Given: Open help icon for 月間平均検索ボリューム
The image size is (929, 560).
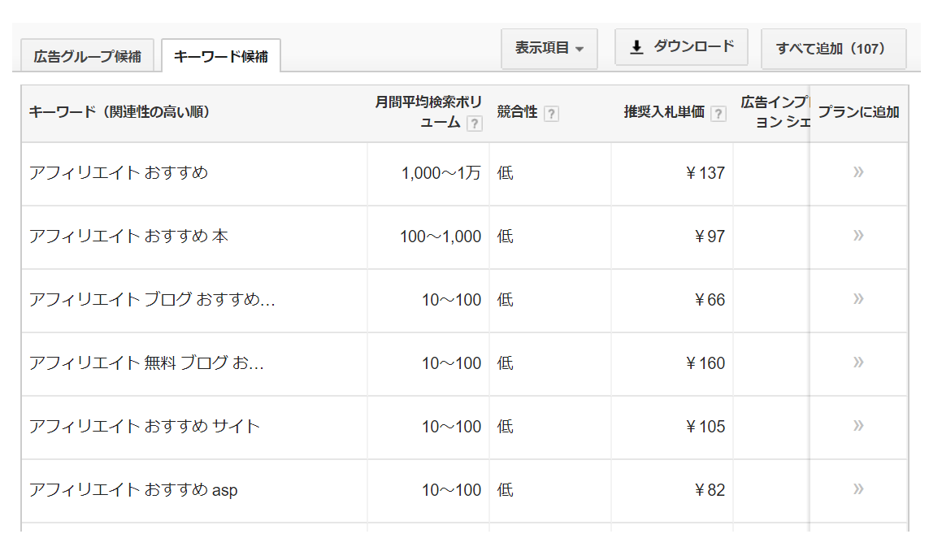Looking at the screenshot, I should [474, 124].
